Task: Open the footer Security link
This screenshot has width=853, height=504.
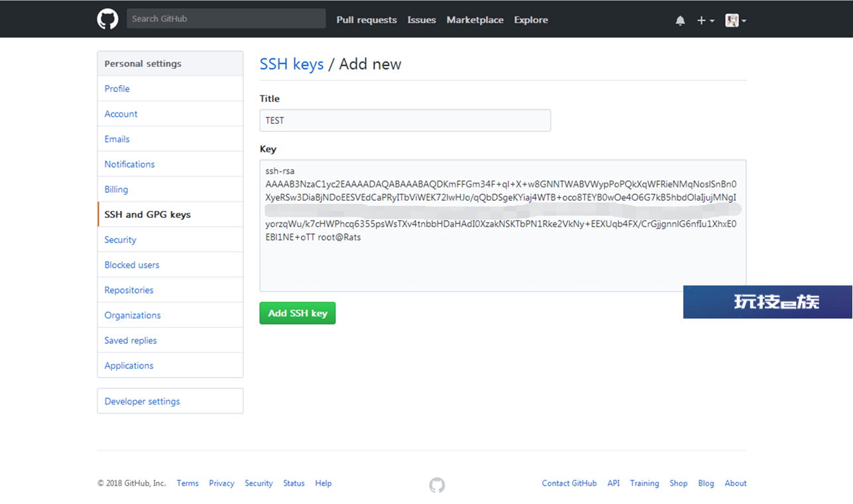Action: click(x=258, y=483)
